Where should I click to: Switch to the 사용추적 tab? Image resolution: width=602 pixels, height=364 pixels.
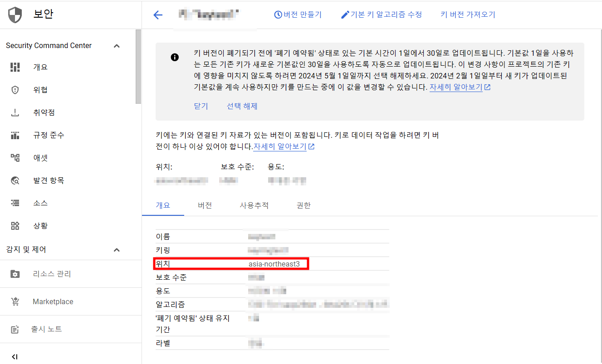[x=254, y=205]
